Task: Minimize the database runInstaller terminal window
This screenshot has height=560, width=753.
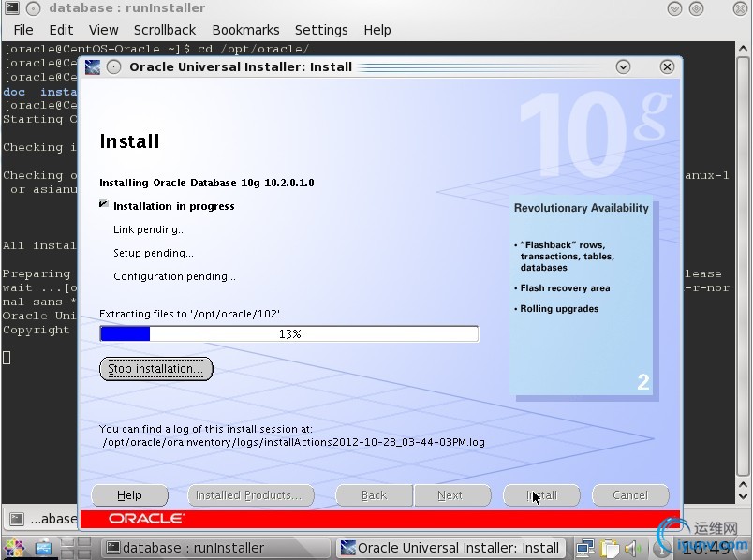Action: (x=674, y=8)
